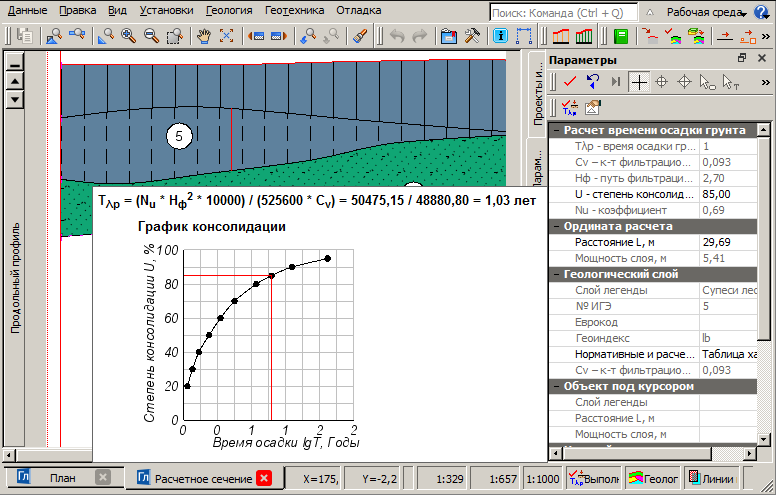The width and height of the screenshot is (776, 495).
Task: Toggle the crosshair cursor mode button
Action: pos(639,81)
